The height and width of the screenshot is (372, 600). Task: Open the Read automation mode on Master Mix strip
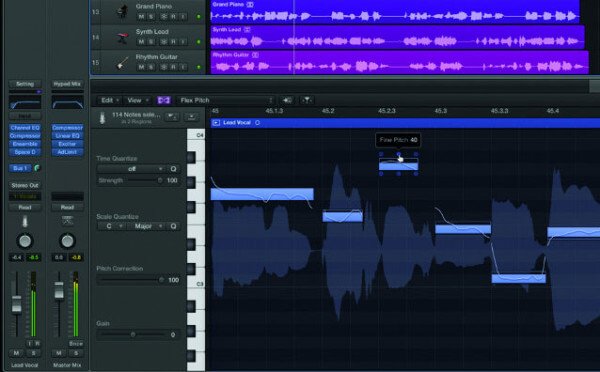[x=67, y=207]
